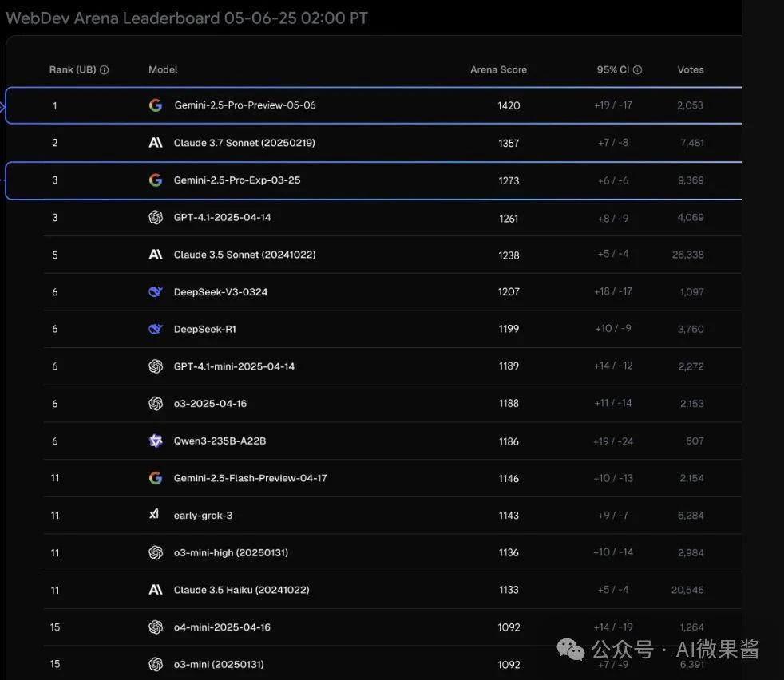The width and height of the screenshot is (784, 680).
Task: Click the confidence interval +19 / -24
Action: click(613, 441)
